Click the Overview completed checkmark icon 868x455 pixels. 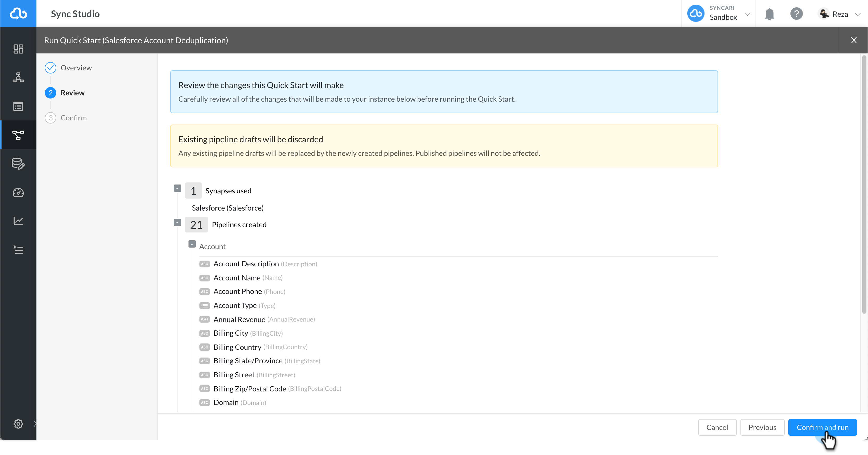tap(51, 68)
